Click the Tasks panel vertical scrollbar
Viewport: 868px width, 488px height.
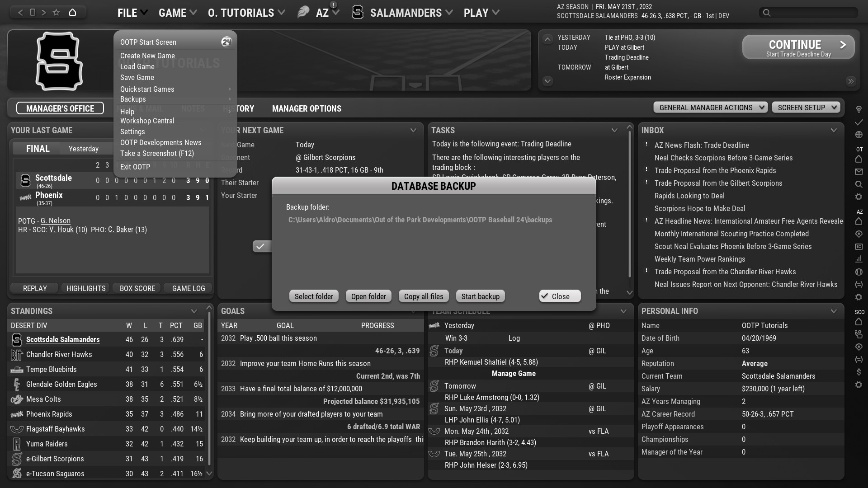pos(629,203)
